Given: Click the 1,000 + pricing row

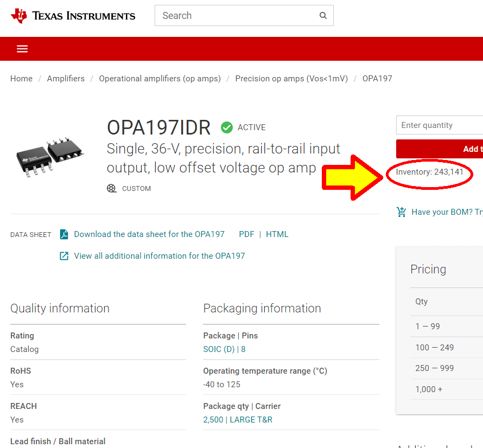Looking at the screenshot, I should coord(447,389).
